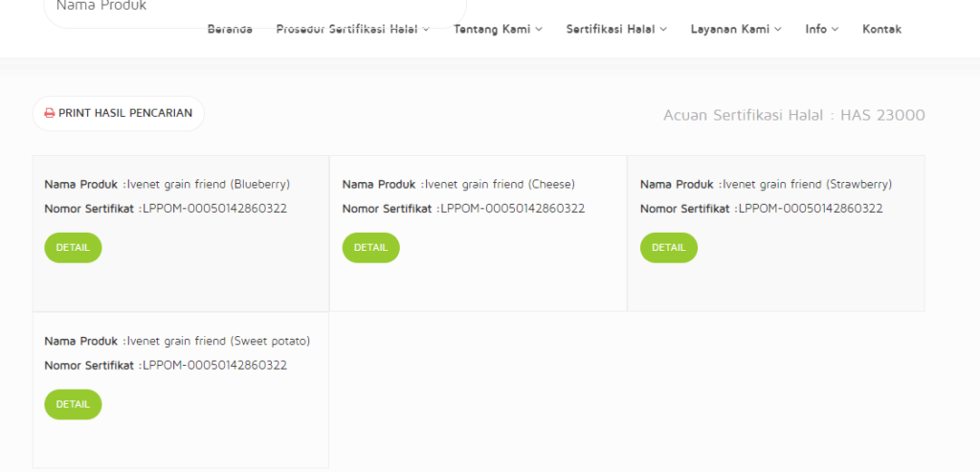Image resolution: width=980 pixels, height=472 pixels.
Task: Expand Prosedur Sertifikasi Halal dropdown
Action: (352, 29)
